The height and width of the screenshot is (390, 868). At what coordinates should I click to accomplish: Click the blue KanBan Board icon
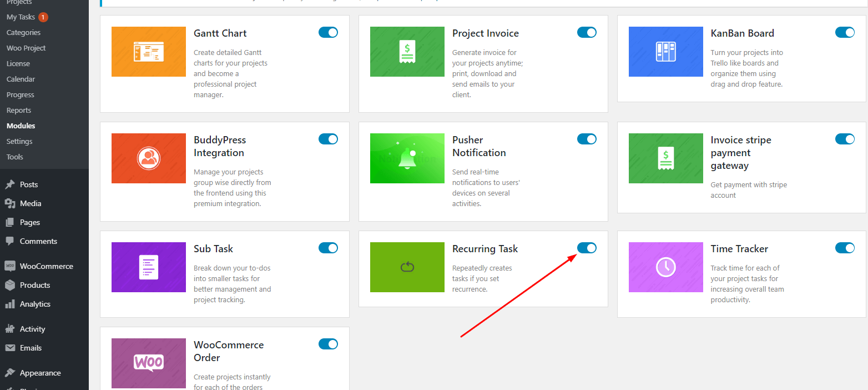pyautogui.click(x=665, y=51)
